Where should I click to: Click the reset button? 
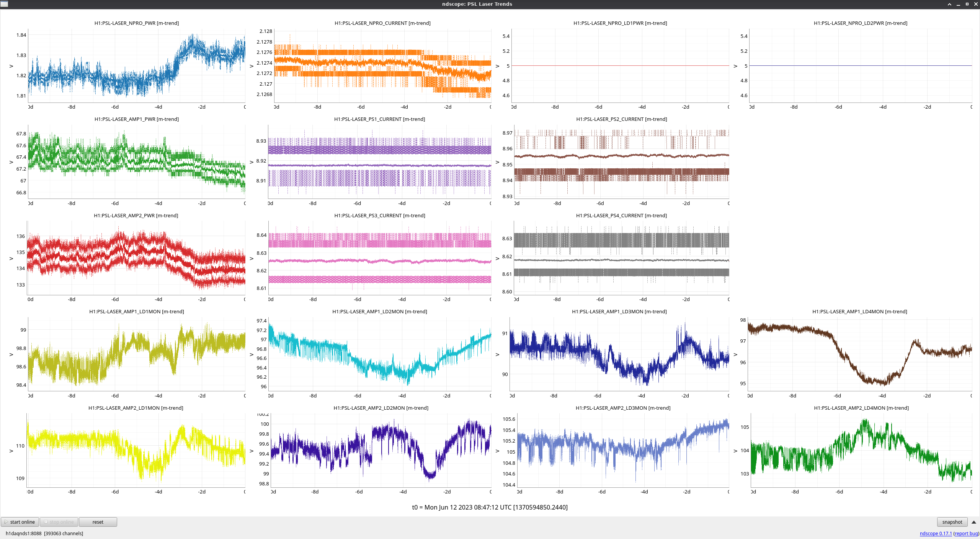(x=98, y=522)
